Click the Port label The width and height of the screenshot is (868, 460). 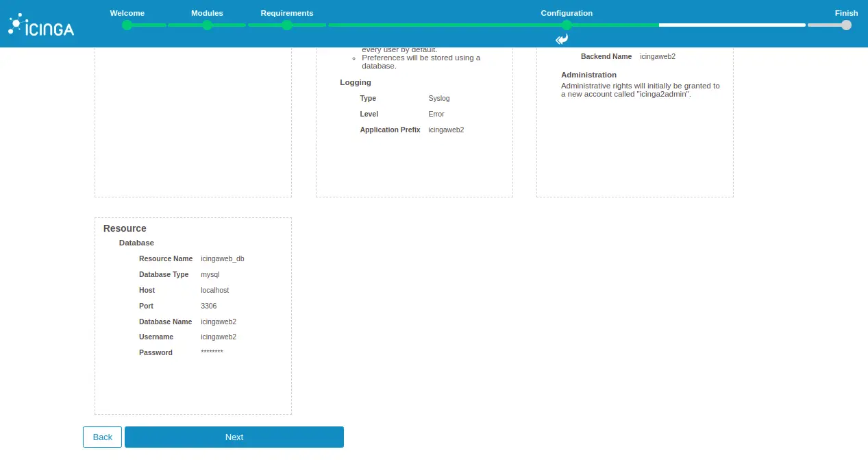coord(147,306)
